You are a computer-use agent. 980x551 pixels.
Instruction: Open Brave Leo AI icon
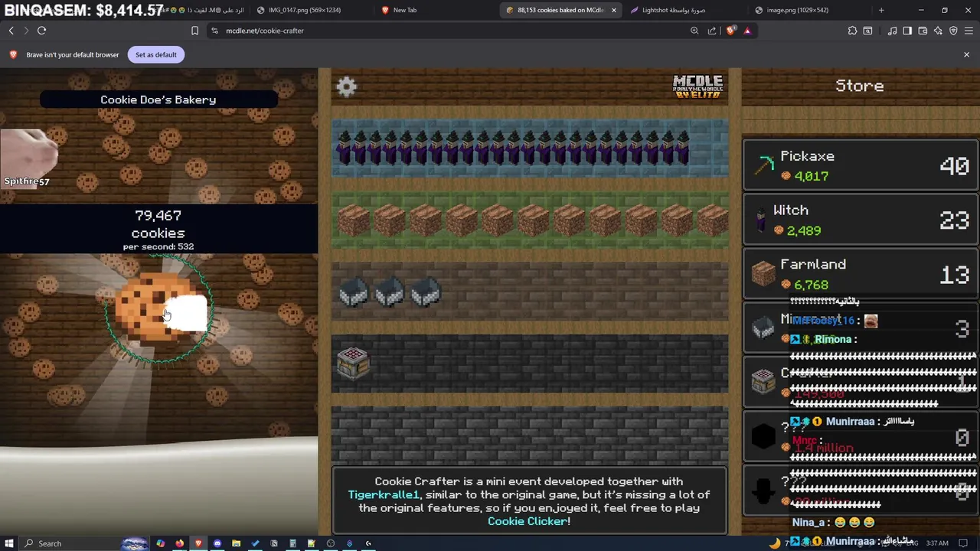pyautogui.click(x=938, y=31)
